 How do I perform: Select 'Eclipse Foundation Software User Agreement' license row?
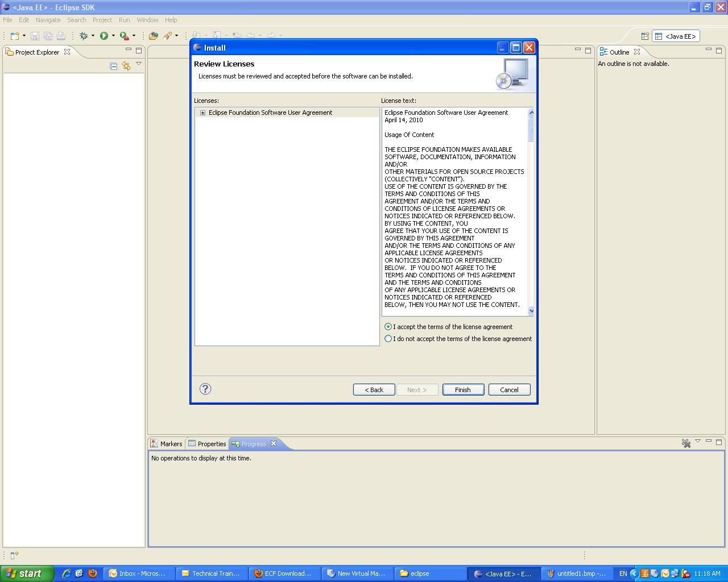[287, 113]
